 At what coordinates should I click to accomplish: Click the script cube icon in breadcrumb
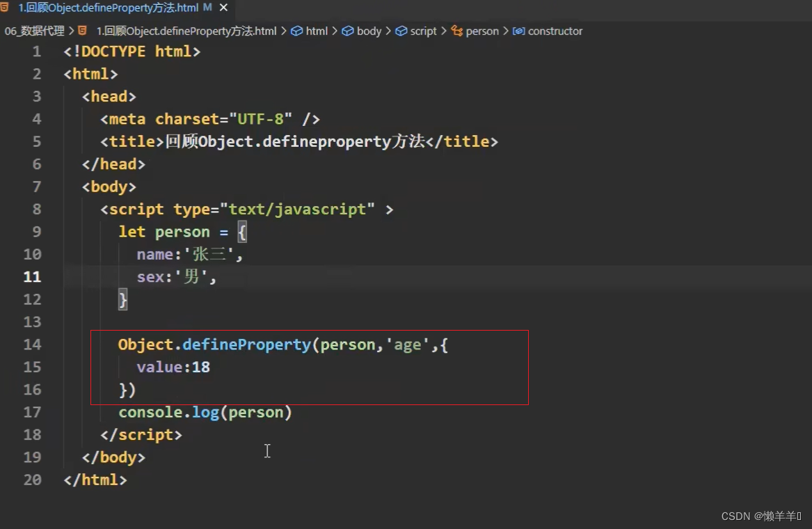coord(401,31)
